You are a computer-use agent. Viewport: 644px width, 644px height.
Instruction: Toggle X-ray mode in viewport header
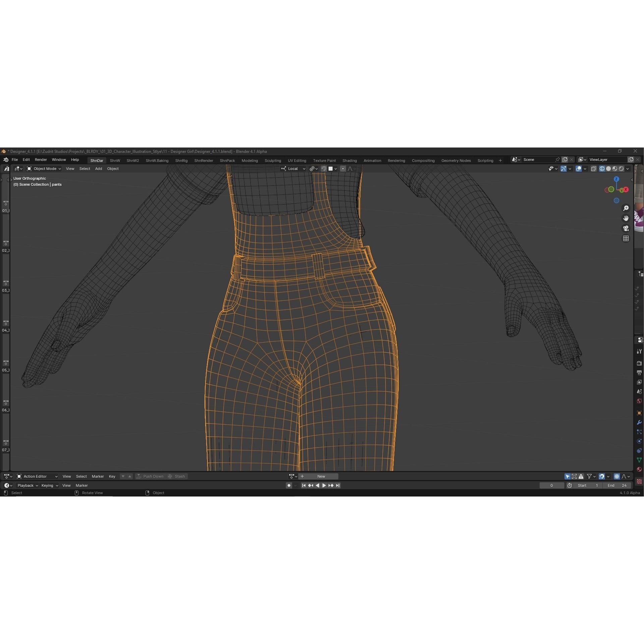tap(593, 169)
